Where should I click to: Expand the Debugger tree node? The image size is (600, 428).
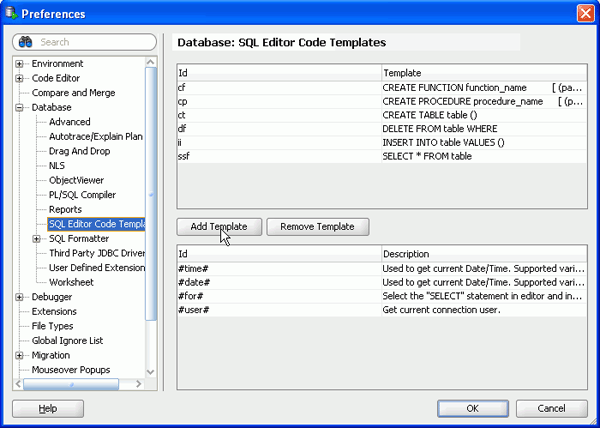[19, 297]
